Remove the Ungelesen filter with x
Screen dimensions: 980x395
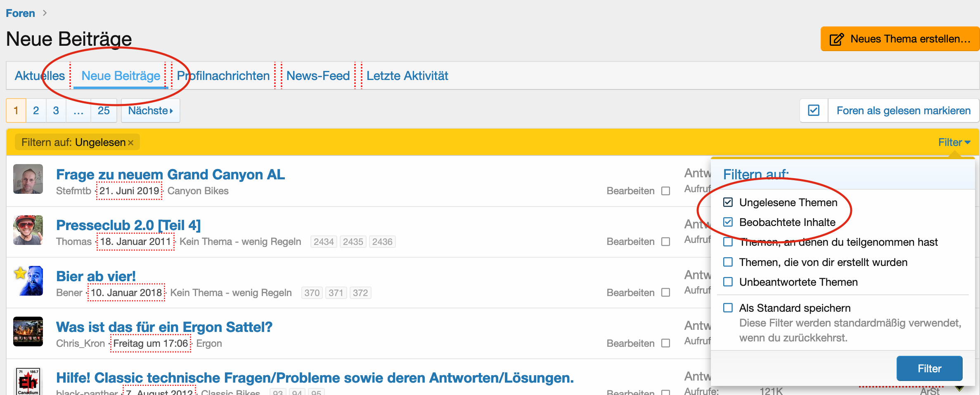tap(131, 143)
